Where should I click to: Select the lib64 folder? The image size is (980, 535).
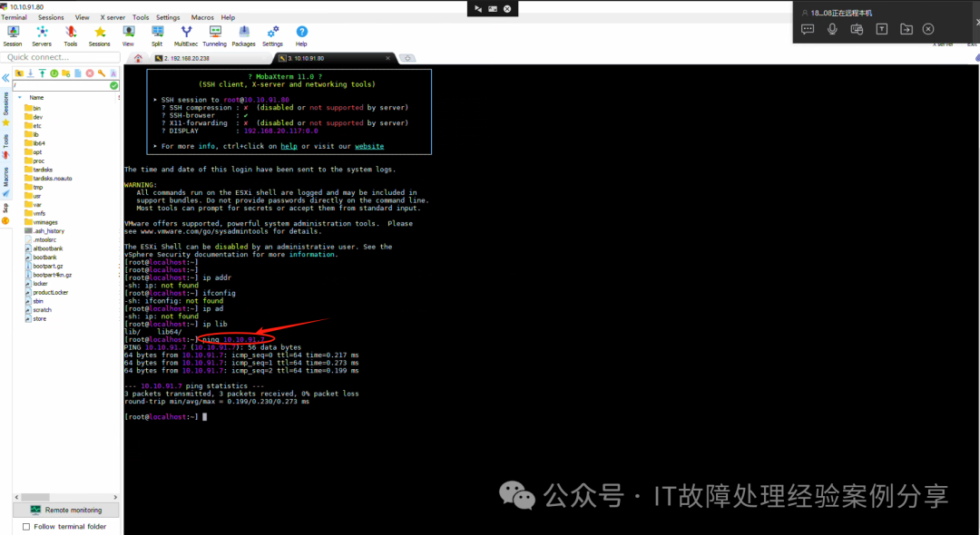tap(34, 143)
